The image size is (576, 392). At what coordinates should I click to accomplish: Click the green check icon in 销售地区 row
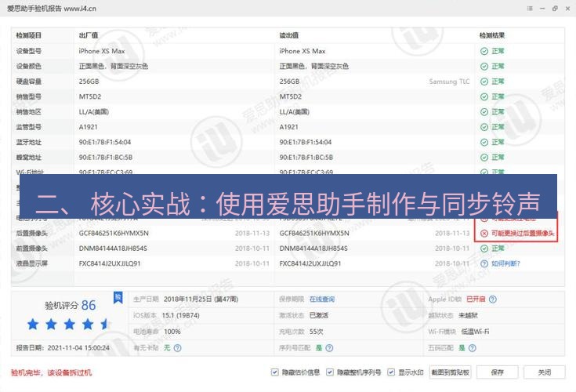[x=484, y=111]
